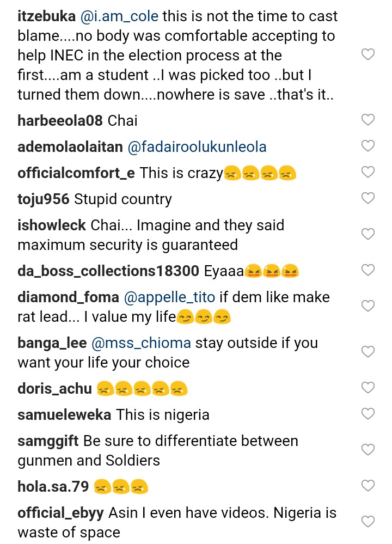Like banga_lee's comment
Viewport: 392px width, 544px height.
[369, 352]
